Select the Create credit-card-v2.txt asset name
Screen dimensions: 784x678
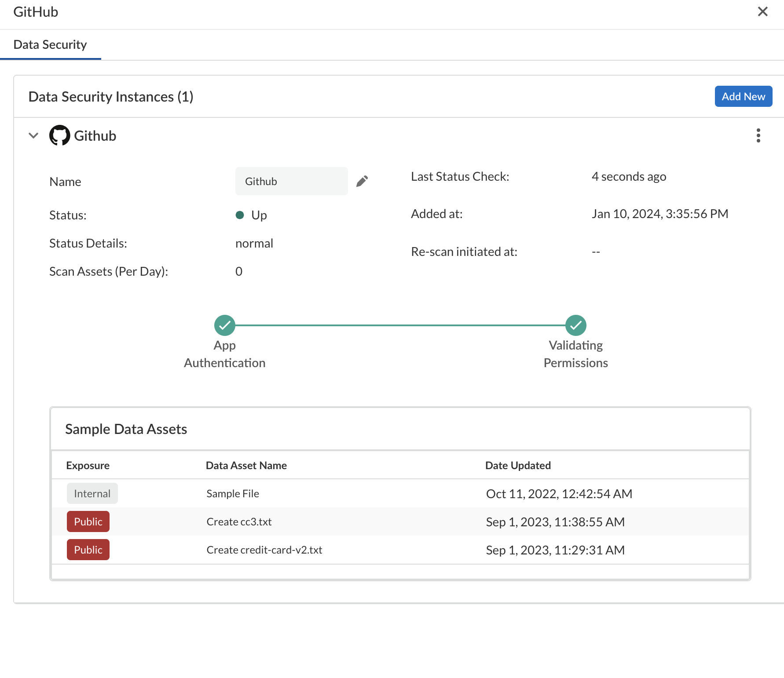[x=264, y=550]
